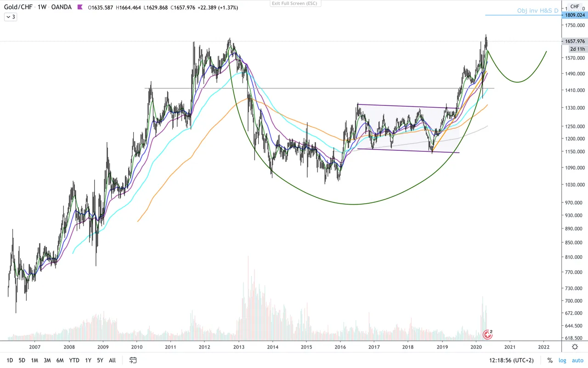Screen dimensions: 588x368
Task: Select the projected green handle curve after 2020
Action: (x=517, y=82)
